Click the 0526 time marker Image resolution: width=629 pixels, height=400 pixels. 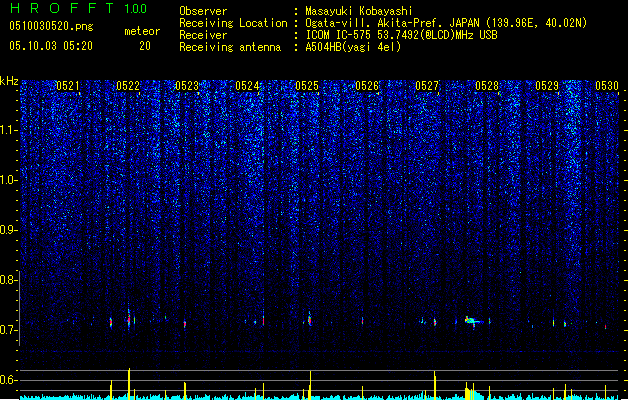(x=367, y=86)
